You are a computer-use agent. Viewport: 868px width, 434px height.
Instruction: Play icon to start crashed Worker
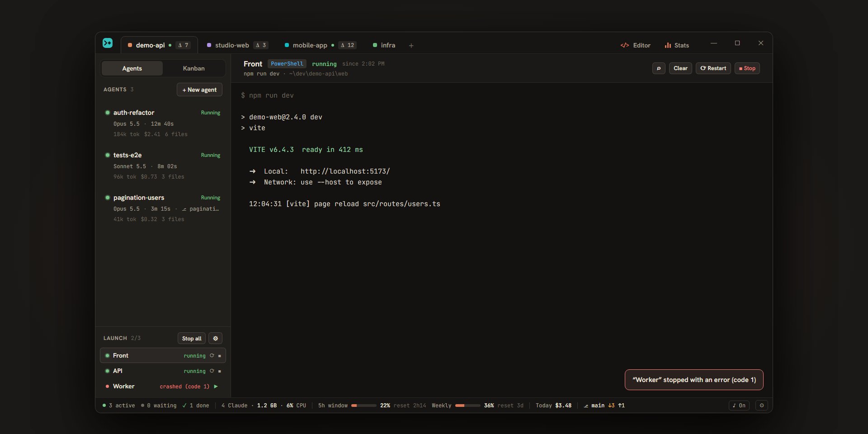click(216, 387)
